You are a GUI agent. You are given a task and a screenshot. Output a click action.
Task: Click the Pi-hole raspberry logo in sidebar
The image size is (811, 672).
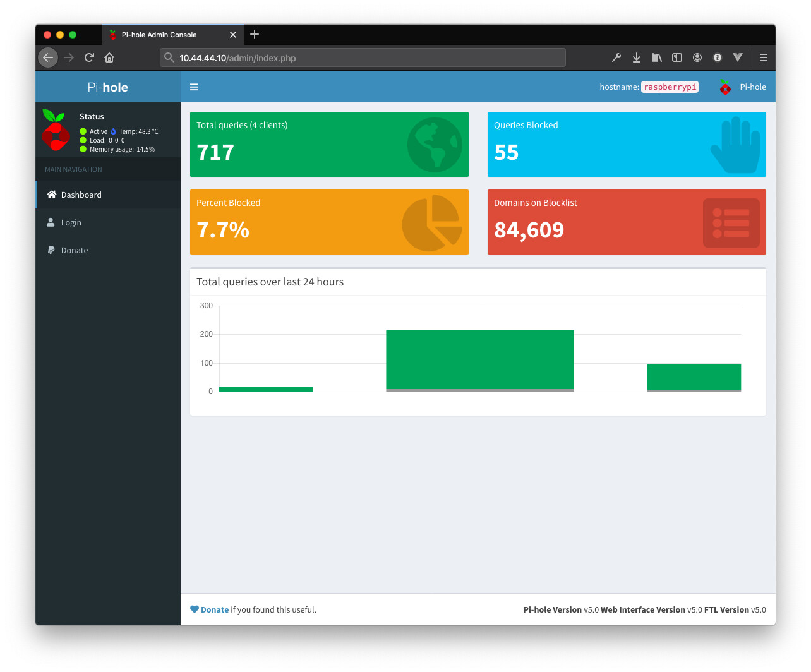tap(55, 130)
